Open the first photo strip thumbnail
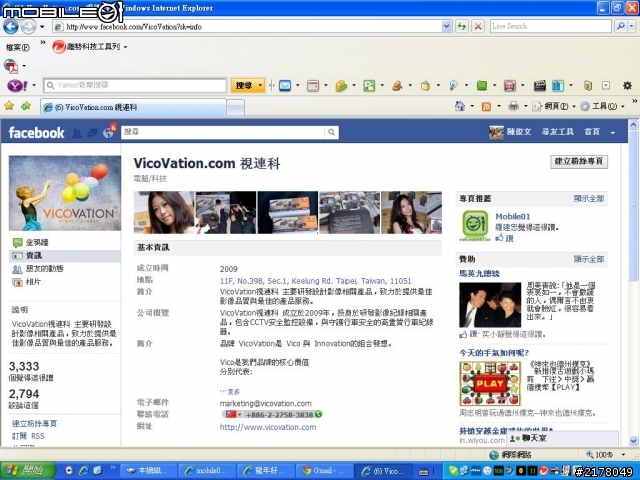 [x=164, y=213]
